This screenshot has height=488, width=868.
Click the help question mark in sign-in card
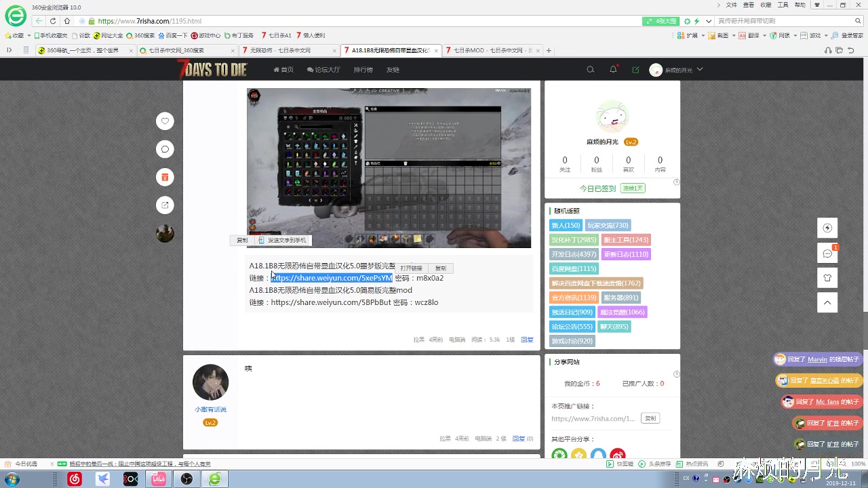[676, 182]
